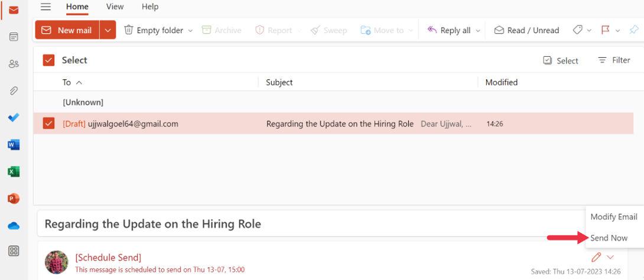Switch to the View tab

(115, 6)
